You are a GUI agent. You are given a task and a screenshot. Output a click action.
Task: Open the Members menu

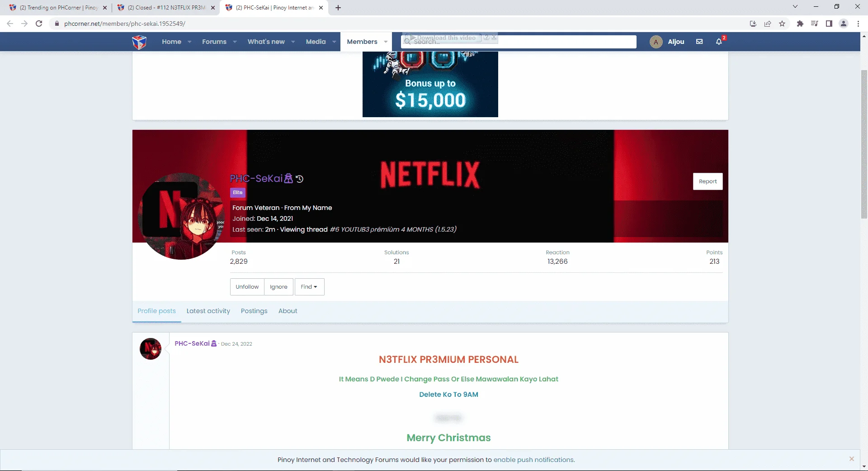pos(362,42)
